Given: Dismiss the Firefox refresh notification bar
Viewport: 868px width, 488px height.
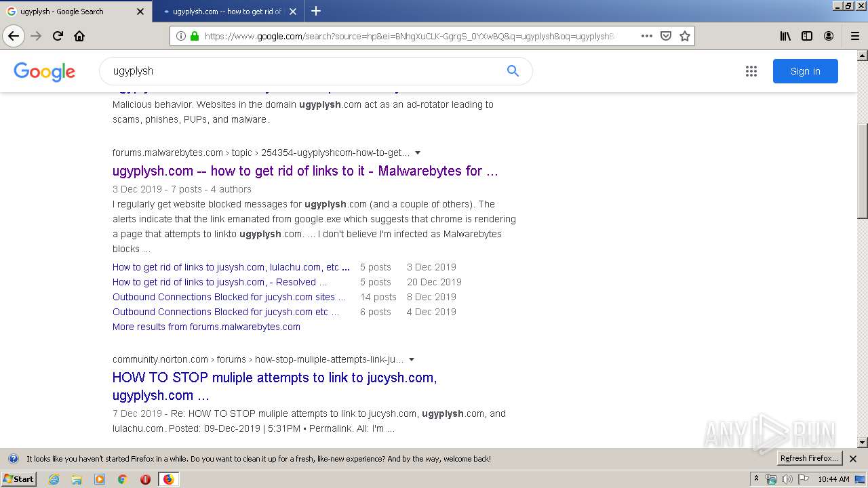Looking at the screenshot, I should click(x=853, y=459).
